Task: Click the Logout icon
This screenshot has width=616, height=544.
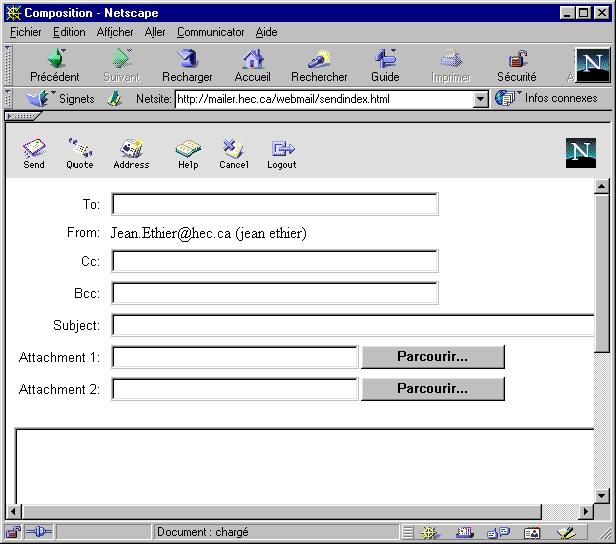Action: tap(282, 154)
